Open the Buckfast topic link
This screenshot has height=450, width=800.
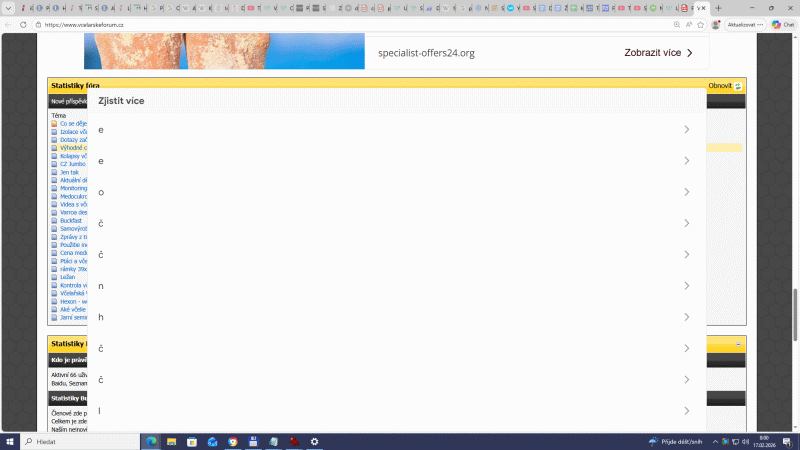pyautogui.click(x=71, y=220)
